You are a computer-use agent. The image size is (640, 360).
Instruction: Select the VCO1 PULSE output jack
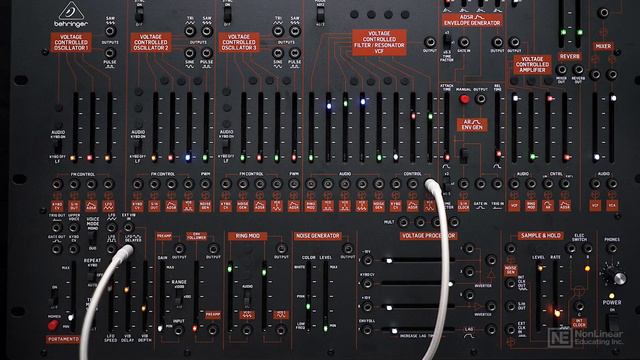110,53
